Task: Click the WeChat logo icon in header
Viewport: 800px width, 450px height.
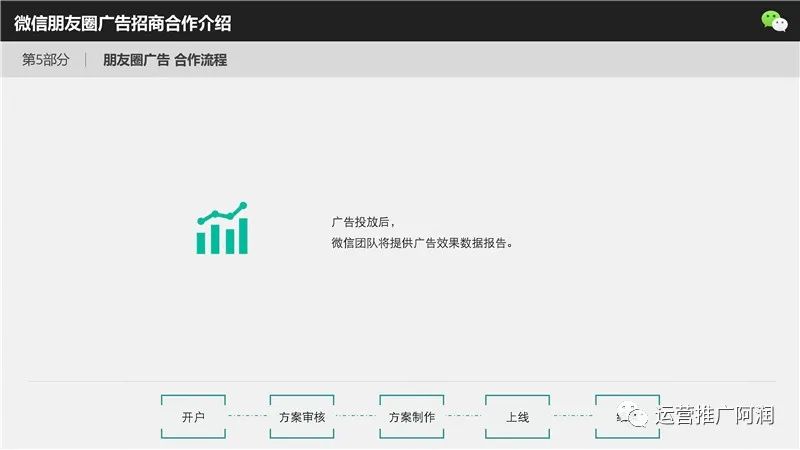Action: click(774, 21)
